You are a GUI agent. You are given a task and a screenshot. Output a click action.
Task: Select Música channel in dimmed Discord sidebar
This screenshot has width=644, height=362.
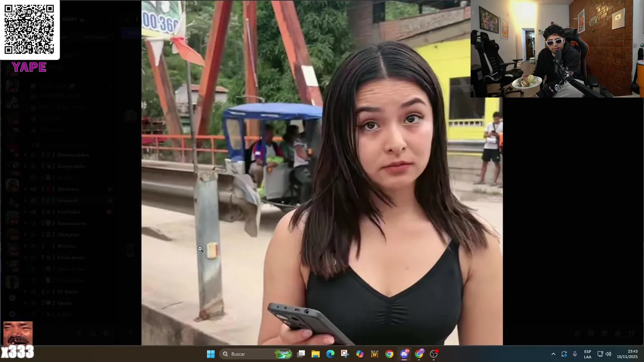click(x=66, y=246)
